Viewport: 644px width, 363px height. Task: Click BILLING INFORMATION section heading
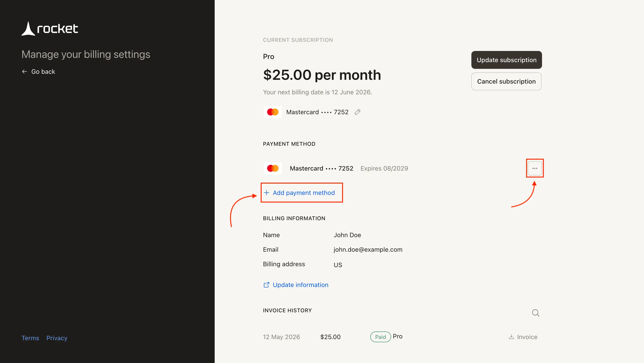coord(294,218)
